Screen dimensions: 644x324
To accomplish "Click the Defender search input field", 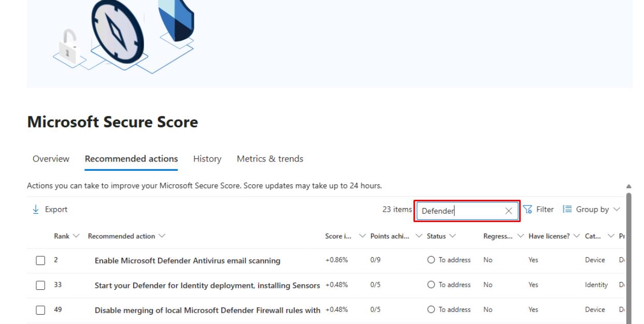I will (460, 211).
